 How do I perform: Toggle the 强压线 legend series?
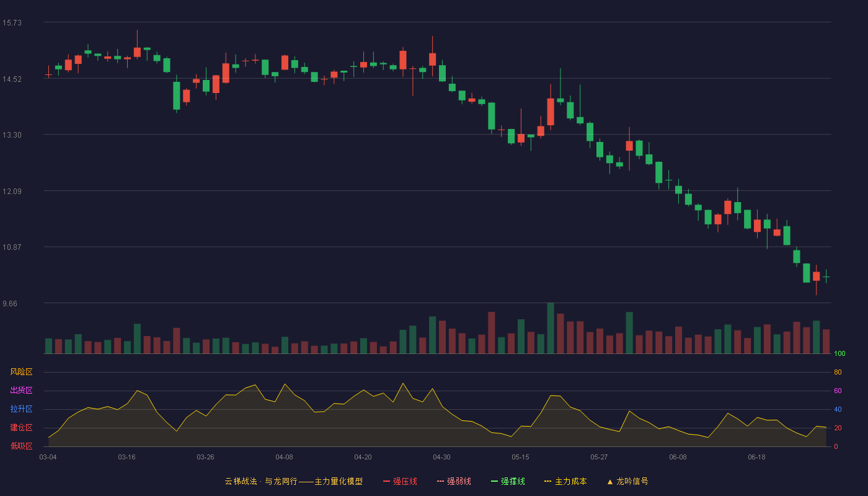400,481
